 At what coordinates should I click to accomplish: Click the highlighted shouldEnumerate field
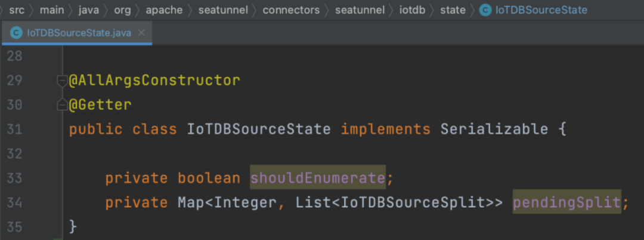coord(318,178)
